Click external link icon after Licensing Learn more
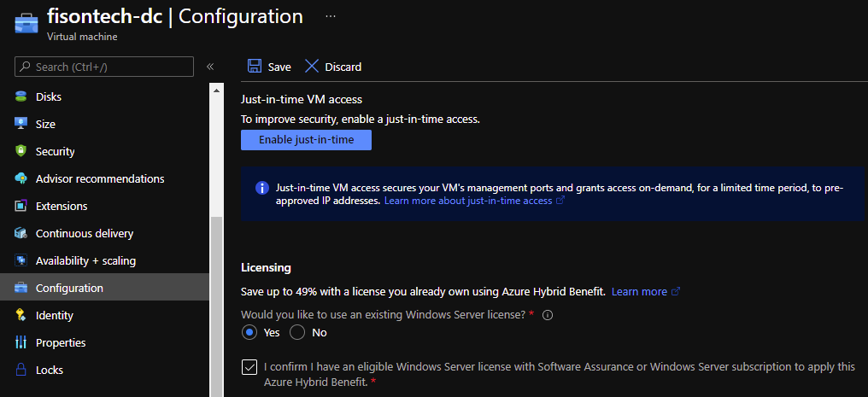868x397 pixels. pyautogui.click(x=676, y=291)
